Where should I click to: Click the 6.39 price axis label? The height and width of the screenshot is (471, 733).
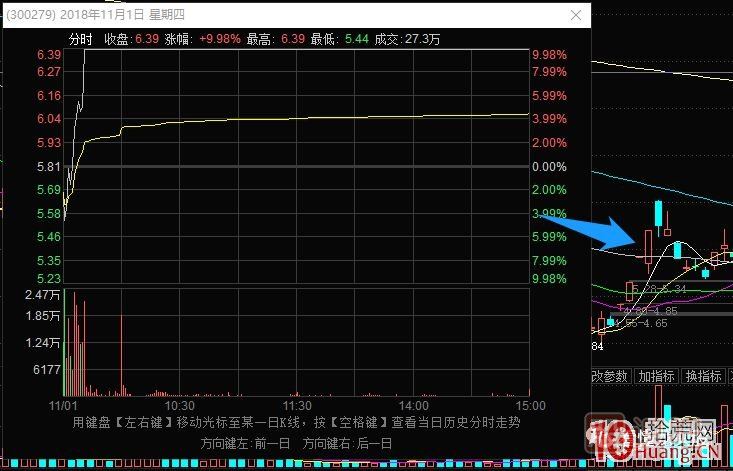coord(49,55)
